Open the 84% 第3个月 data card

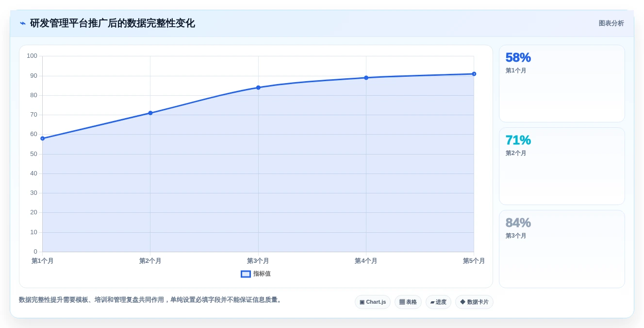click(562, 249)
